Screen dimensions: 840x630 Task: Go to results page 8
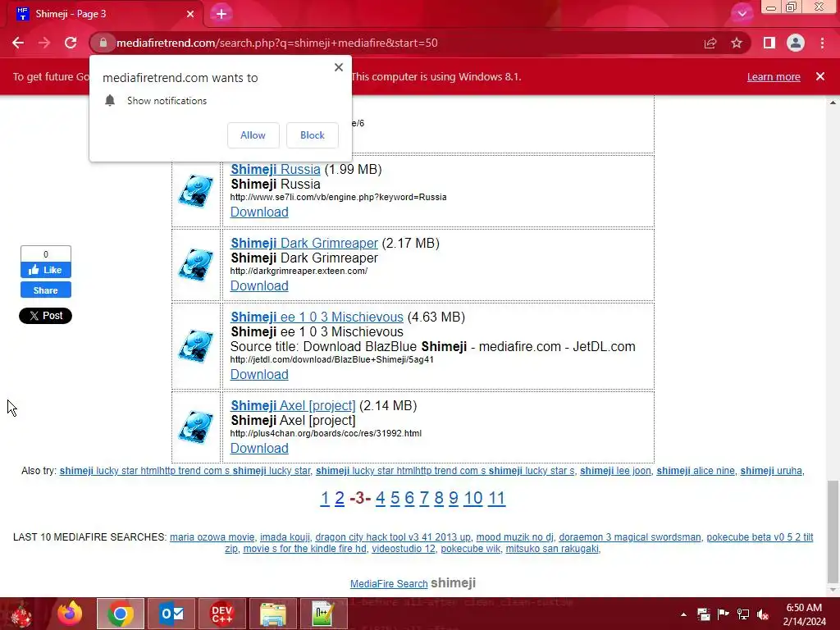[x=439, y=498]
